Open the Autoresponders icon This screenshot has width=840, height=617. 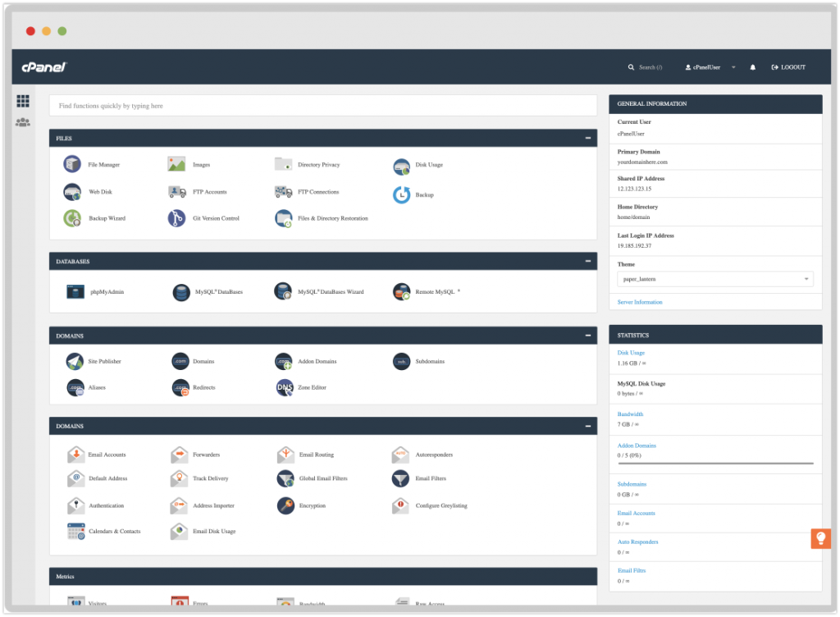tap(400, 455)
